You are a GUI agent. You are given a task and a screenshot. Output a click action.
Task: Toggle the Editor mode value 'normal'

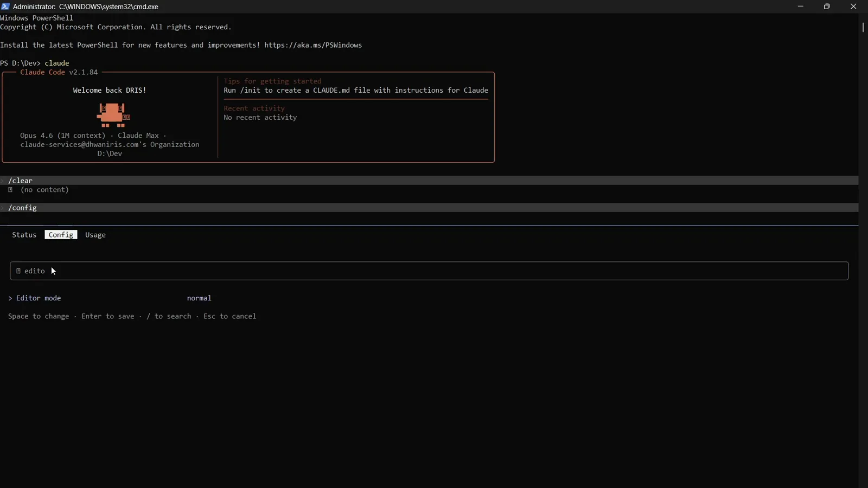click(199, 298)
